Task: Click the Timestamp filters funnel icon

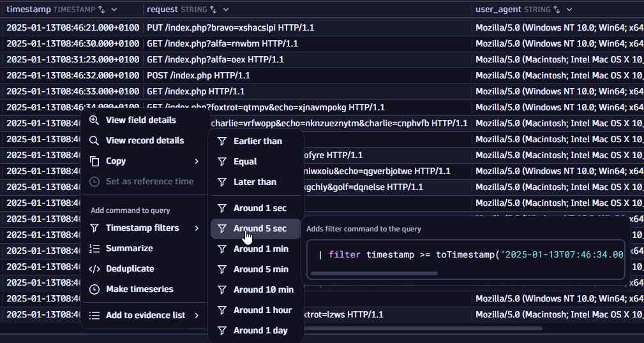Action: [x=94, y=228]
